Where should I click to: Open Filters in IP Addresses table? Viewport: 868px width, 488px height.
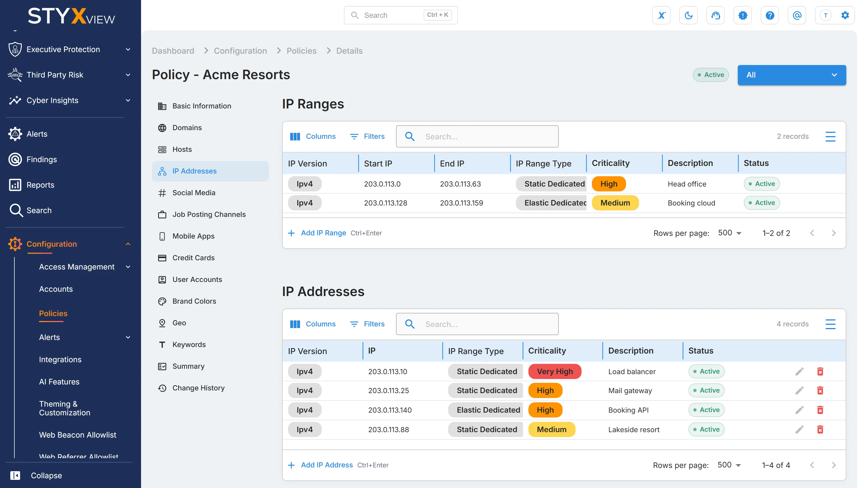click(x=367, y=324)
